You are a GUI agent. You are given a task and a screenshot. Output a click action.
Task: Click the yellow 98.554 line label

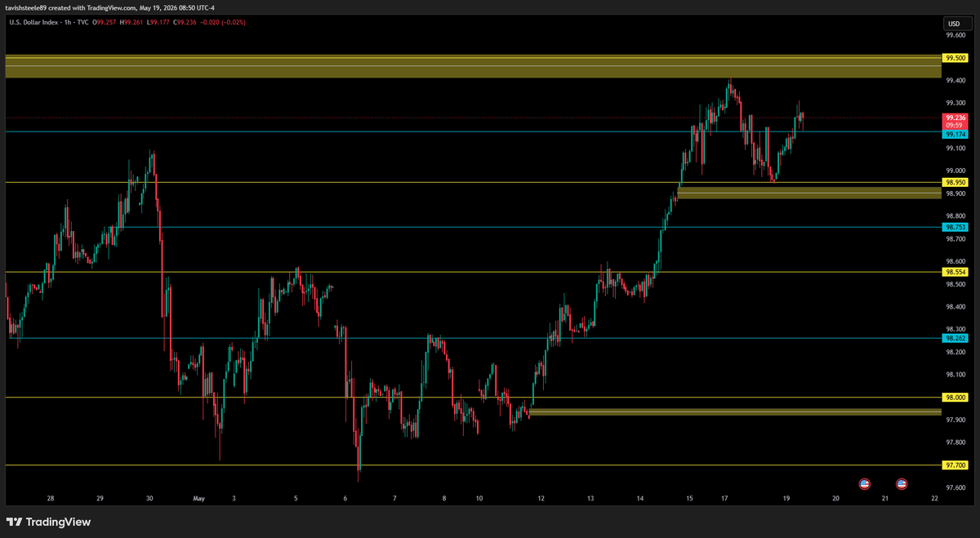click(x=955, y=272)
